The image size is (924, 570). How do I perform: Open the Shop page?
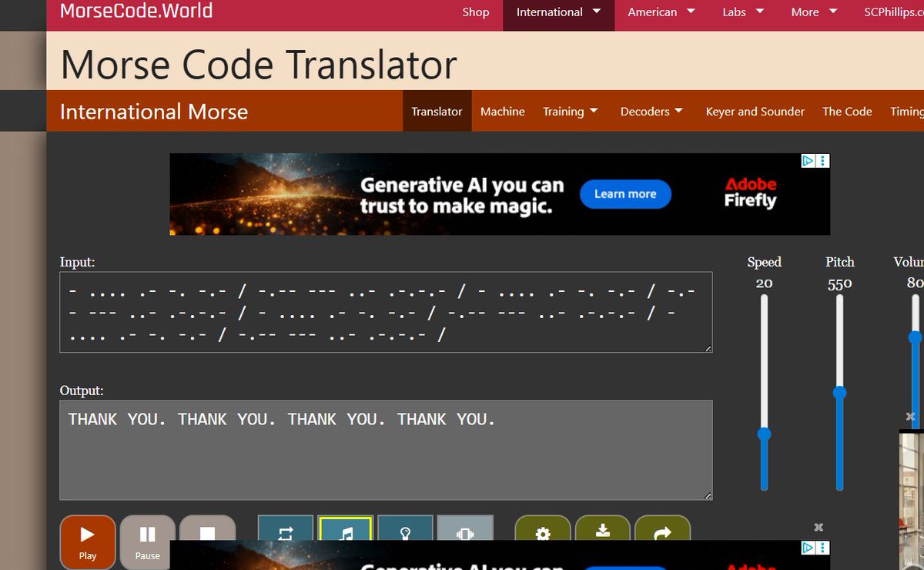476,12
